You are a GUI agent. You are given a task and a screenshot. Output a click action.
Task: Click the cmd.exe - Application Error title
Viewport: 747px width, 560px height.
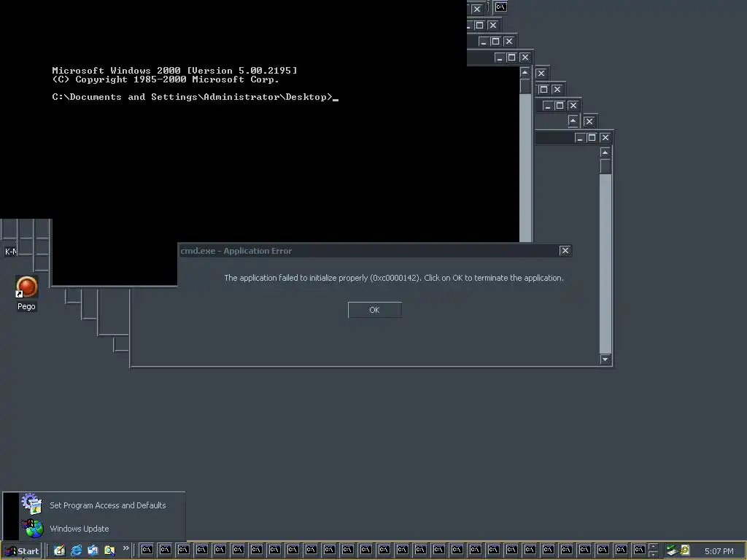[236, 251]
